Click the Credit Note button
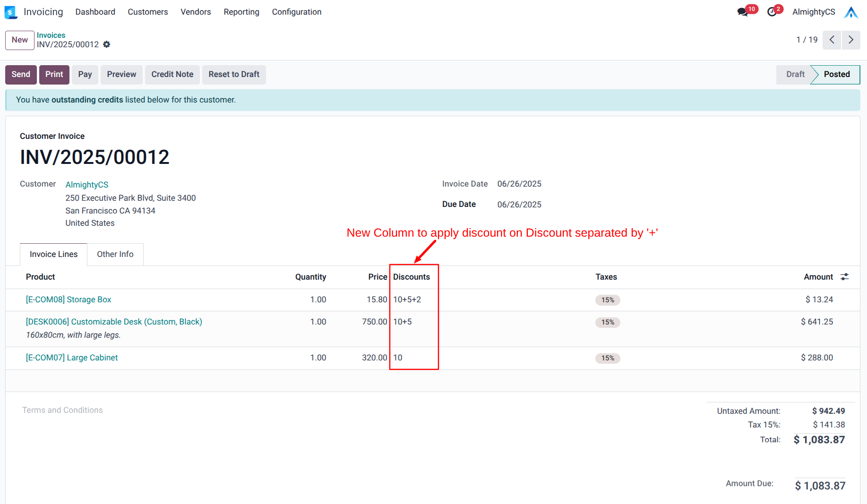Screen dimensions: 867x504 (x=172, y=75)
